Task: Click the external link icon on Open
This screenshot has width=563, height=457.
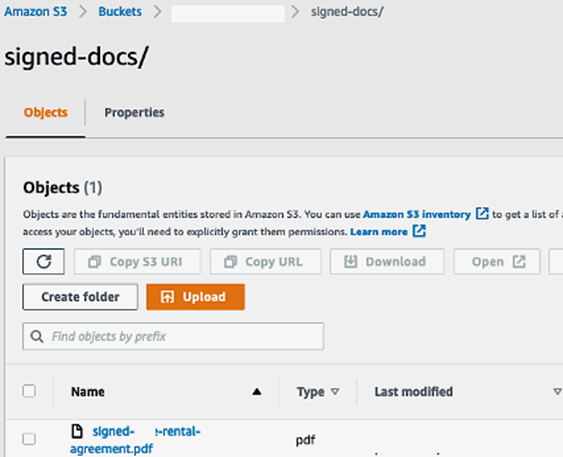Action: (519, 262)
